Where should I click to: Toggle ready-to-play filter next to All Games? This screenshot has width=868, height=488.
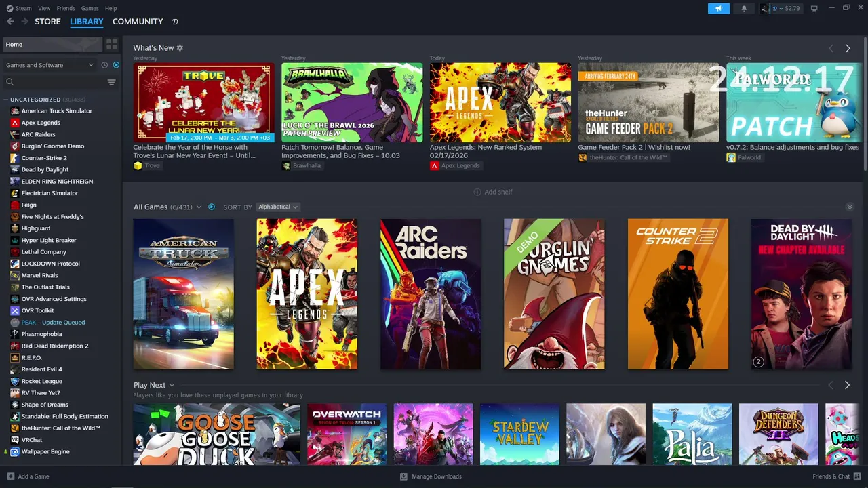tap(212, 207)
